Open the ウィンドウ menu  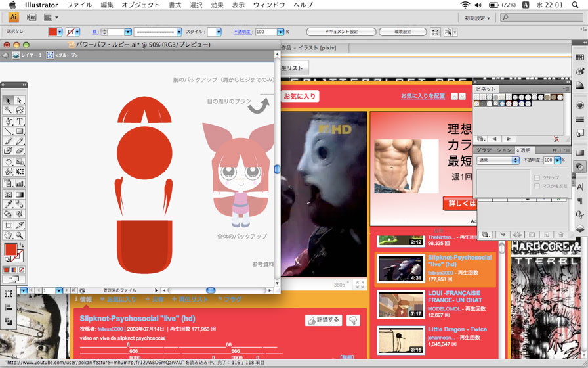coord(269,5)
